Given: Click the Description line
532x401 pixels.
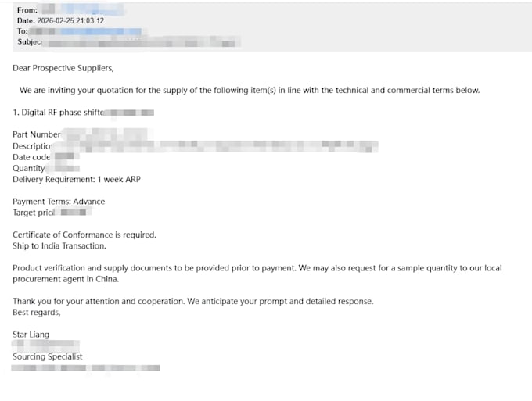Looking at the screenshot, I should coord(195,146).
